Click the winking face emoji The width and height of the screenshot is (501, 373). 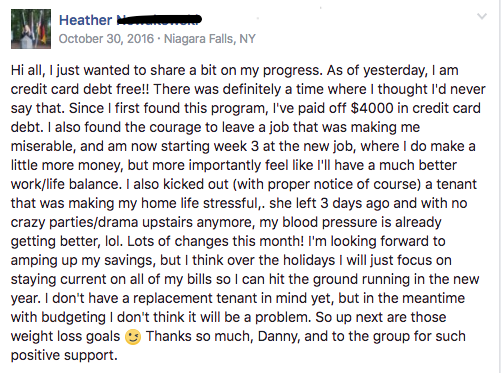point(133,337)
